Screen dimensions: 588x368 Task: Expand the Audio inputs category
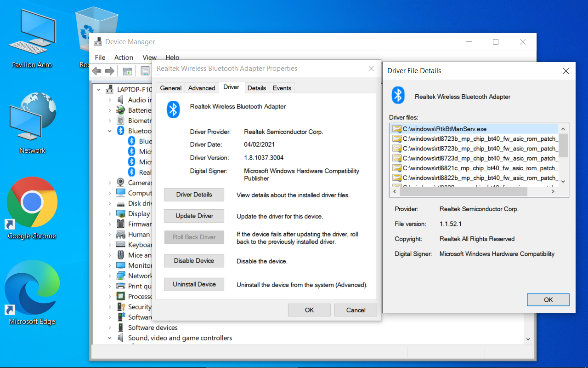(x=109, y=100)
